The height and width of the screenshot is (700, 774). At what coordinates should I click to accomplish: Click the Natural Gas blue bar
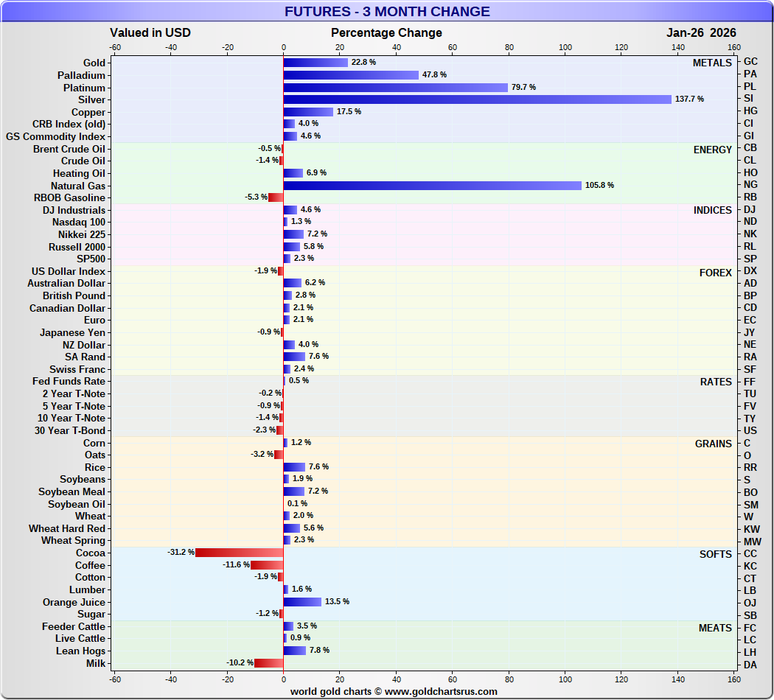[x=433, y=186]
